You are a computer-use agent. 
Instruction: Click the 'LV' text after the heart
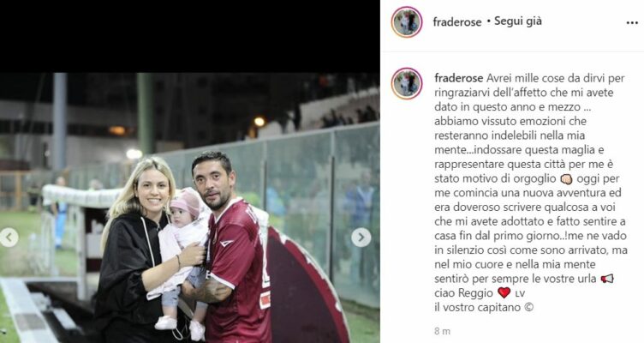tap(520, 293)
